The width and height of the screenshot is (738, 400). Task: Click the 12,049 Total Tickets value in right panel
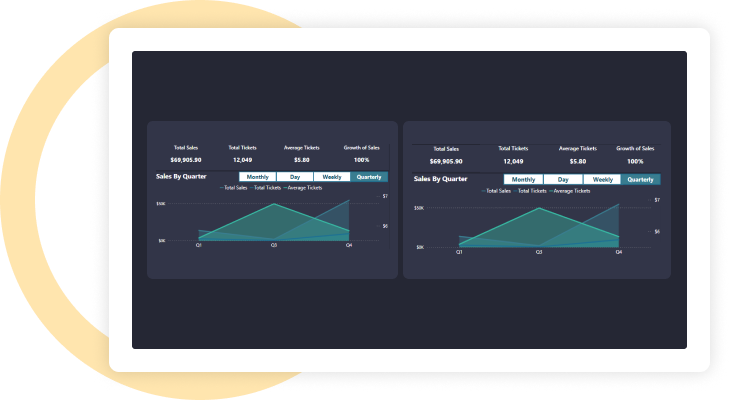[x=513, y=161]
